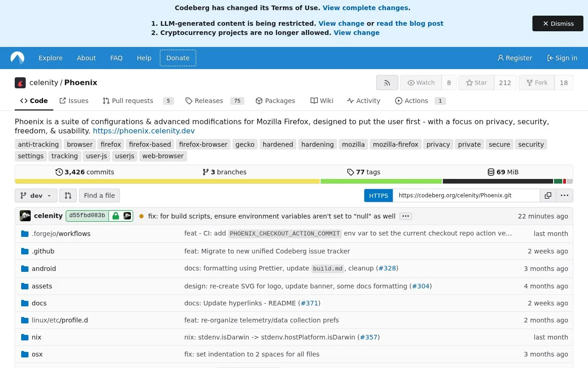588x368 pixels.
Task: Click the osx folder icon
Action: coord(25,354)
